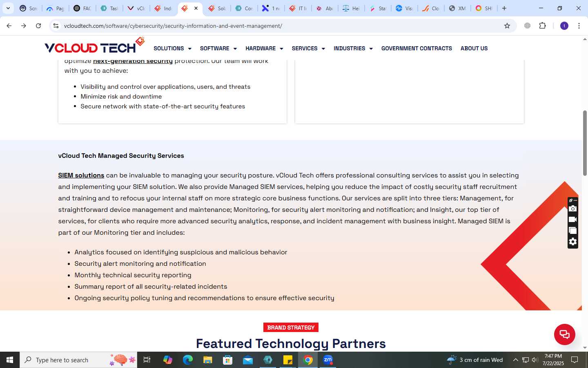588x368 pixels.
Task: Switch to the 'Sta' tab
Action: (x=378, y=8)
